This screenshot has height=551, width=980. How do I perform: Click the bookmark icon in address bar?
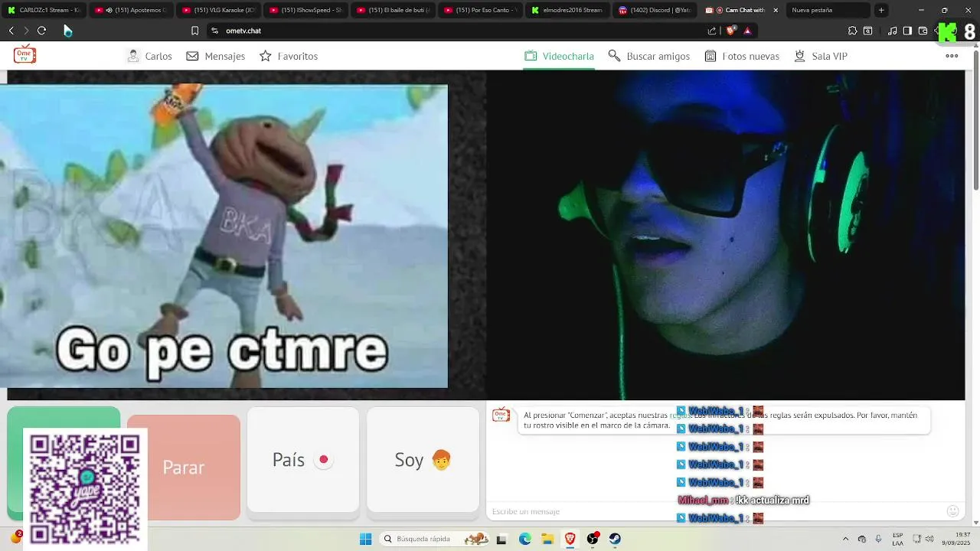tap(194, 31)
